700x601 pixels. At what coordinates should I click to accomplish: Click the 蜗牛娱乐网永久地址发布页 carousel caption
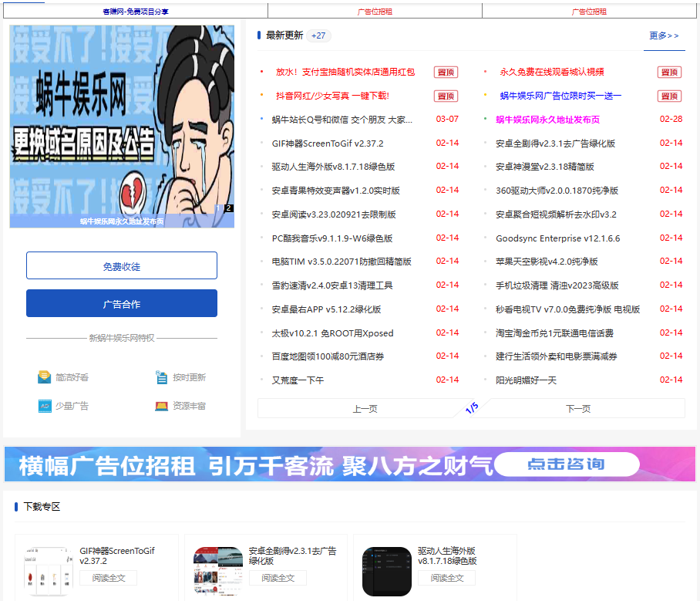click(122, 221)
